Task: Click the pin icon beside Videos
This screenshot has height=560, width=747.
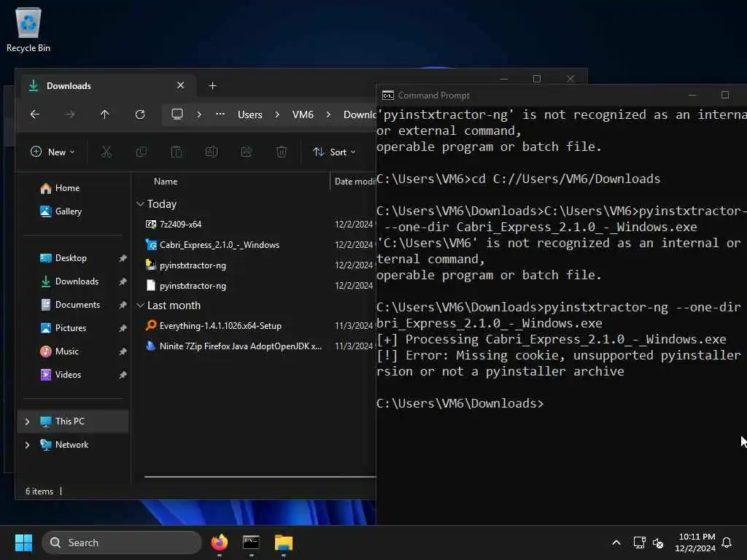Action: (x=123, y=375)
